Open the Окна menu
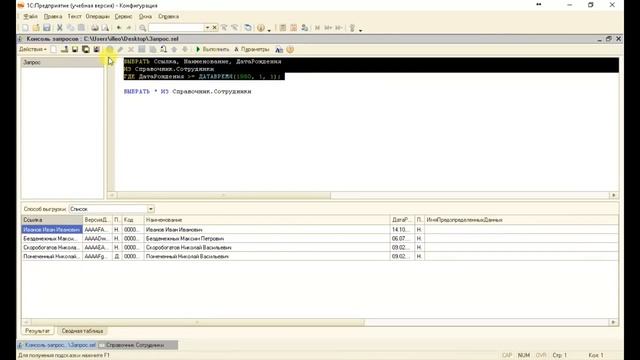 click(x=145, y=16)
